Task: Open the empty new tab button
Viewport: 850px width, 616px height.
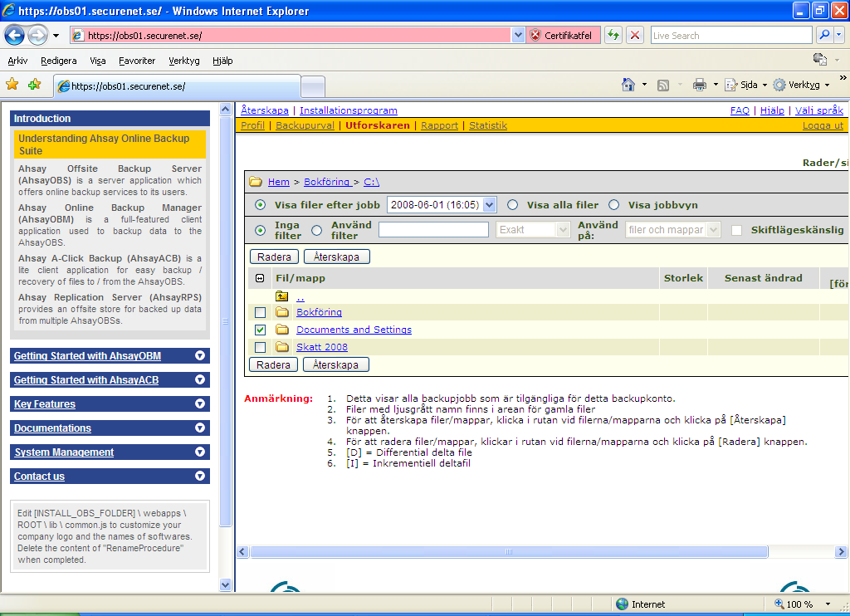Action: click(x=313, y=86)
